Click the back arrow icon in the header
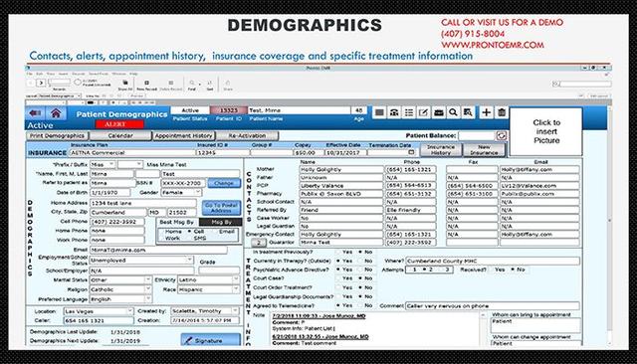The height and width of the screenshot is (364, 637). tap(35, 113)
